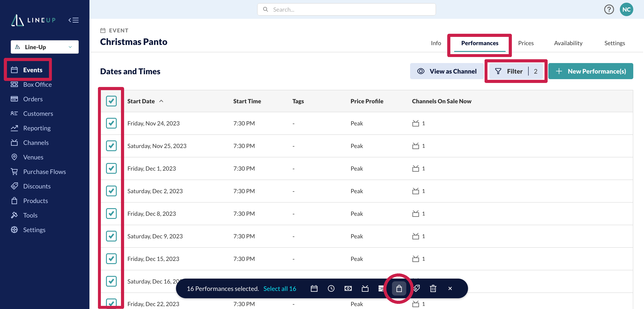
Task: Open Customers in the sidebar
Action: [x=32, y=114]
